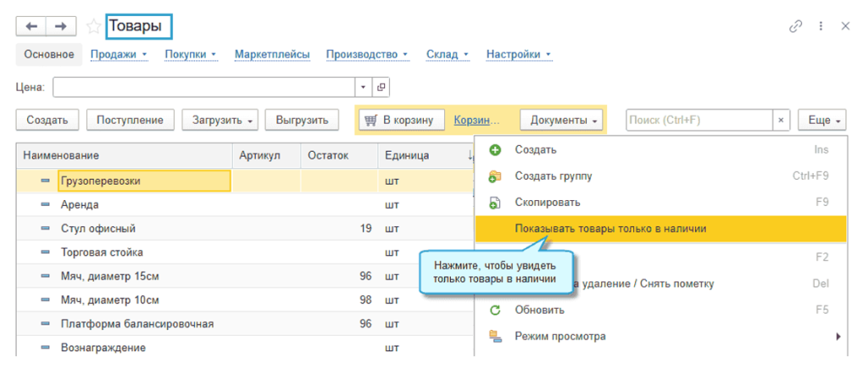Screen dimensions: 868x368
Task: Select the Мяч, диаметр 10см row
Action: [x=245, y=300]
